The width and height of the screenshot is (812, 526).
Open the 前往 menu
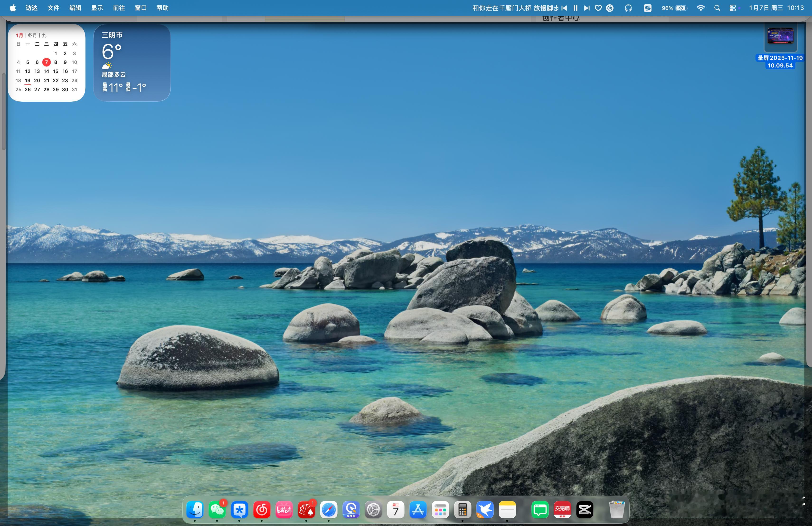[119, 8]
